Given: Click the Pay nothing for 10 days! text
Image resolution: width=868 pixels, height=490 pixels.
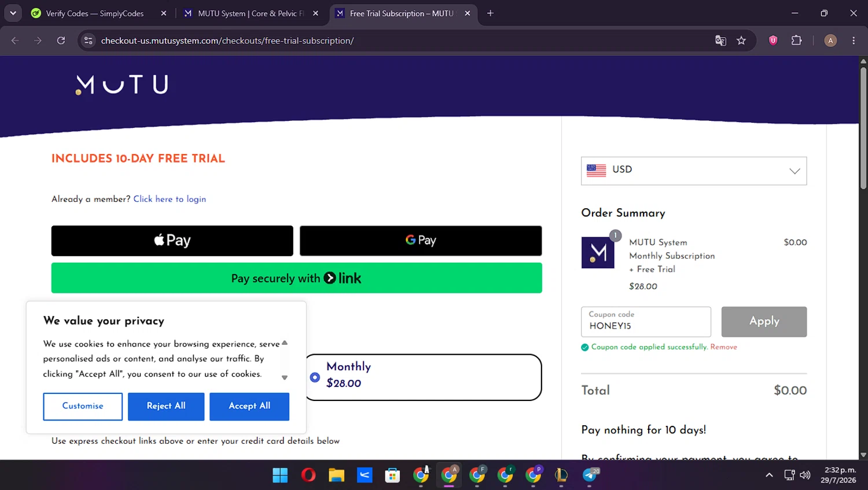Looking at the screenshot, I should 643,430.
